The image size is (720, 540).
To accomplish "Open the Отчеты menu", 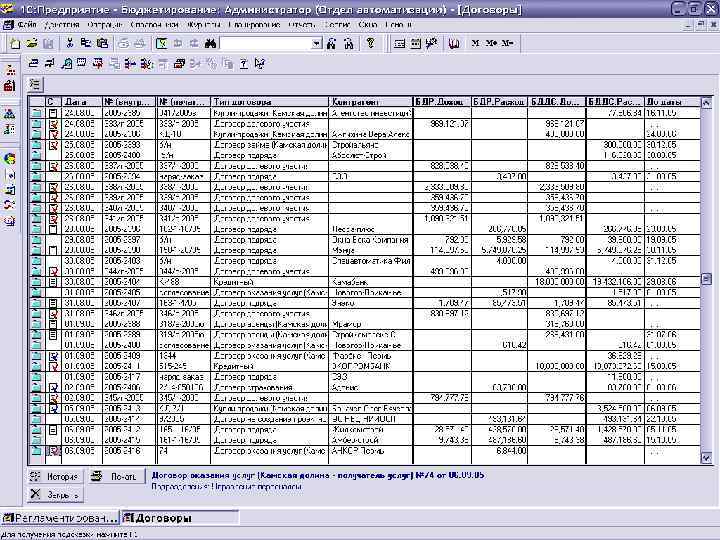I will [x=302, y=25].
